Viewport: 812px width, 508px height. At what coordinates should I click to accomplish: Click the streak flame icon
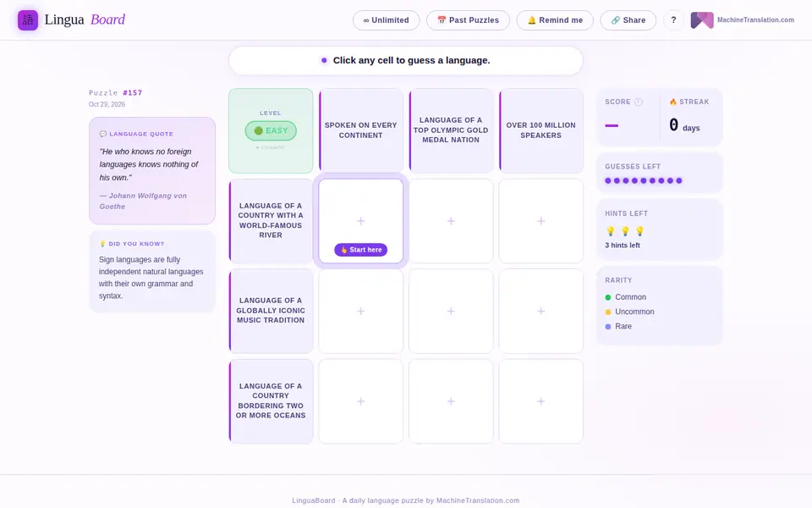[672, 102]
